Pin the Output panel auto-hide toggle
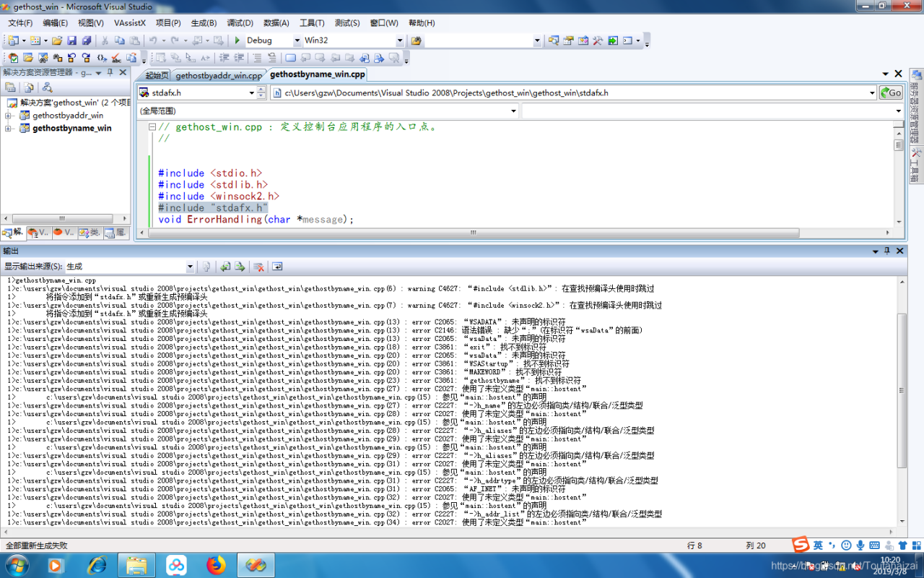Image resolution: width=924 pixels, height=578 pixels. tap(887, 251)
